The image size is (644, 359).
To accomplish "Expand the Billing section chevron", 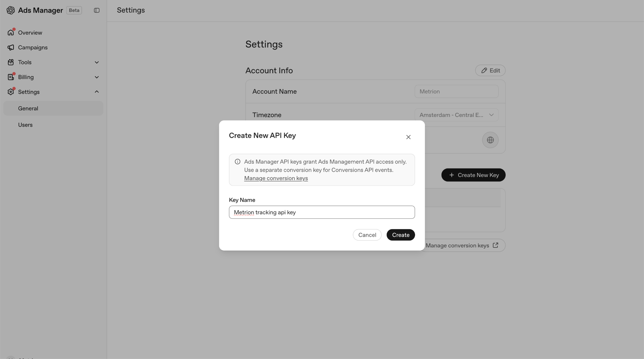I will pos(97,77).
